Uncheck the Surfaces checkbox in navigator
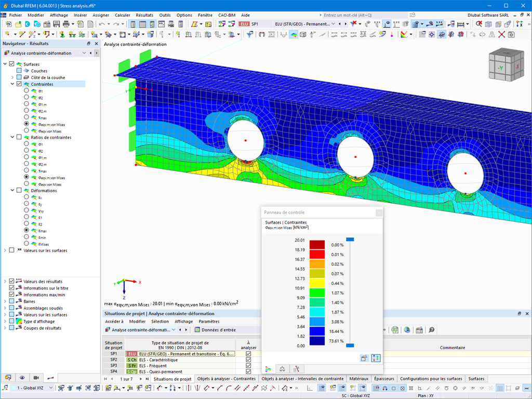532x399 pixels. 12,64
